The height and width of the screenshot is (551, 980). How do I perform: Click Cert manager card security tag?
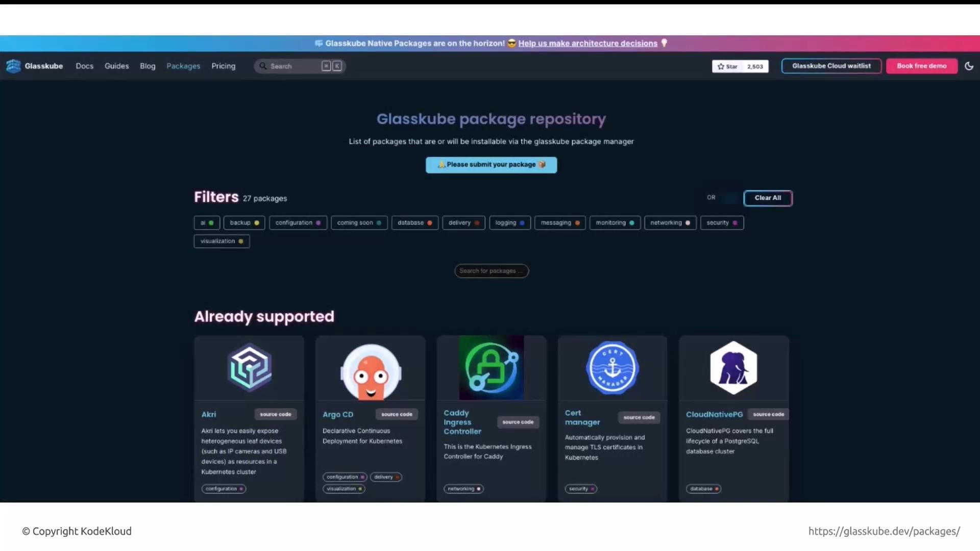[x=581, y=489]
